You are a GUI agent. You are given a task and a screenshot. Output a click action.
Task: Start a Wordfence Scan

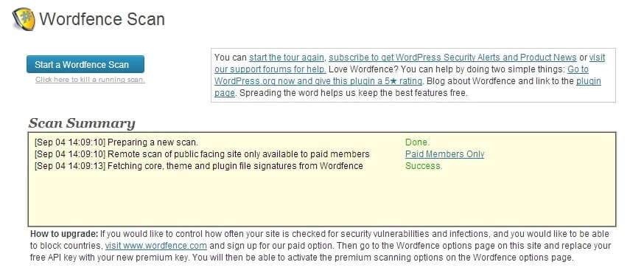pos(85,65)
